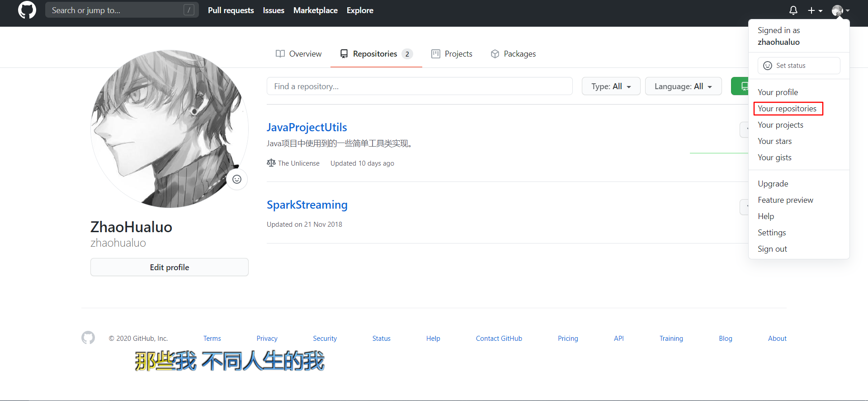Click The Unlicense license label
The width and height of the screenshot is (868, 401).
pos(293,163)
